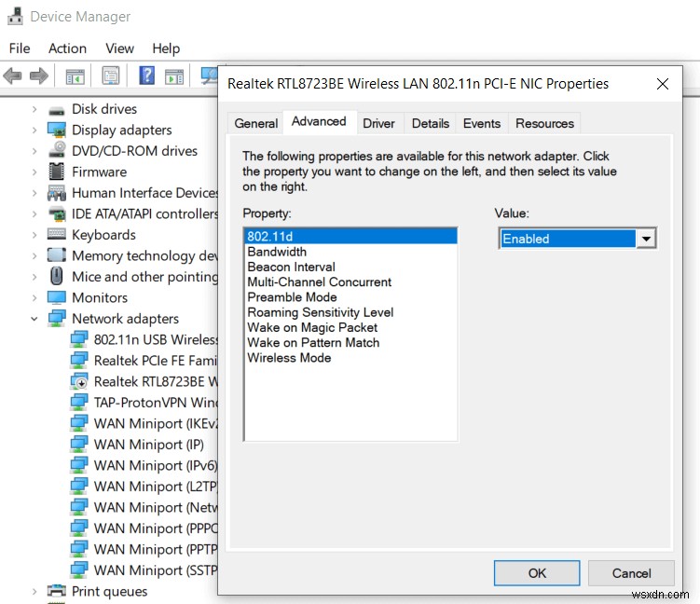Select the Beacon Interval property

click(350, 267)
